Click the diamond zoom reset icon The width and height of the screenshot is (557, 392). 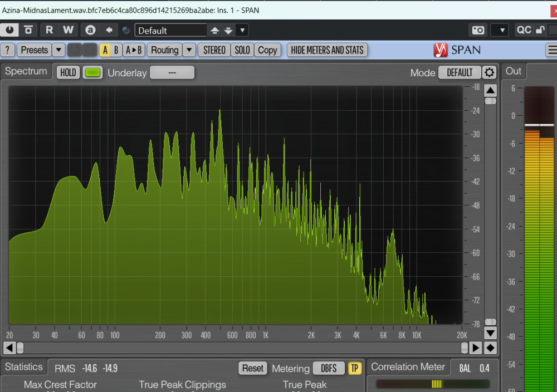(490, 348)
